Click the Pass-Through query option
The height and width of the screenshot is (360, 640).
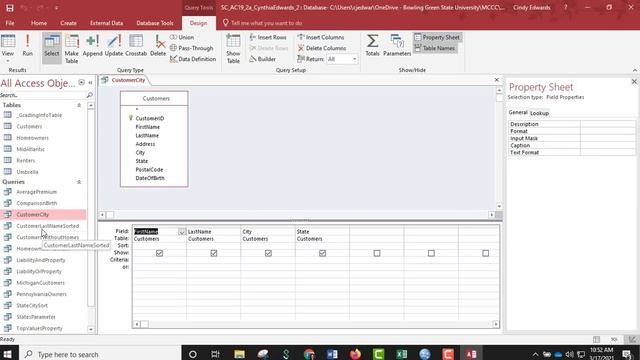click(191, 48)
